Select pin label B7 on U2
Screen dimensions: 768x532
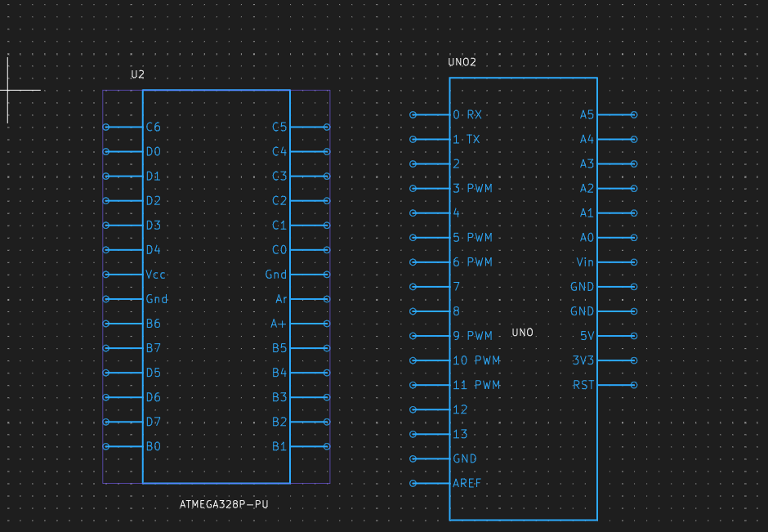click(x=154, y=348)
